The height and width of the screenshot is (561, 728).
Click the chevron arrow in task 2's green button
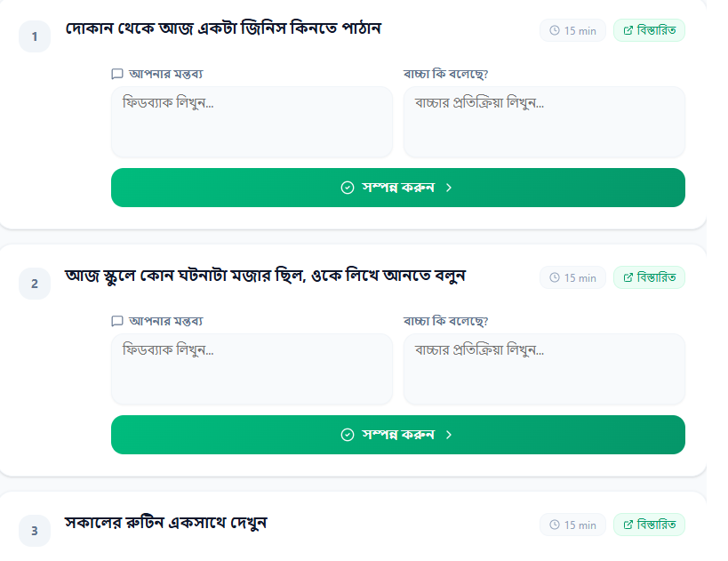point(450,435)
